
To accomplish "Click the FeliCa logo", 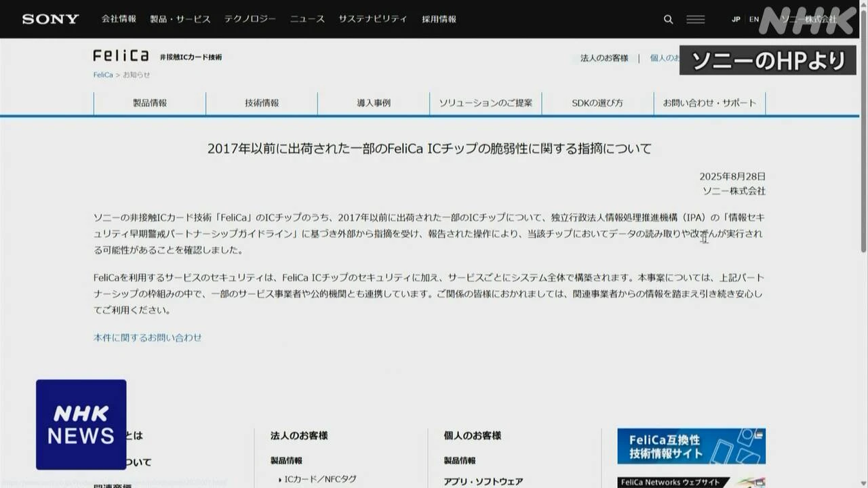I will point(121,56).
